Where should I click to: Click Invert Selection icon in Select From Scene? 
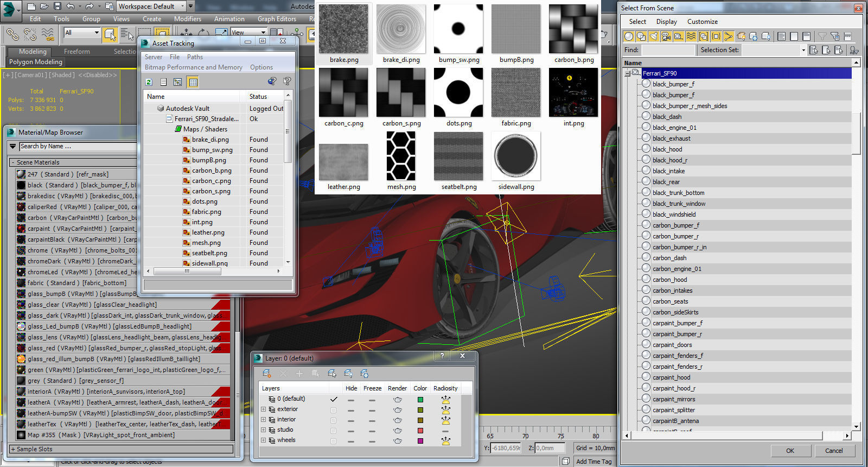(x=807, y=36)
